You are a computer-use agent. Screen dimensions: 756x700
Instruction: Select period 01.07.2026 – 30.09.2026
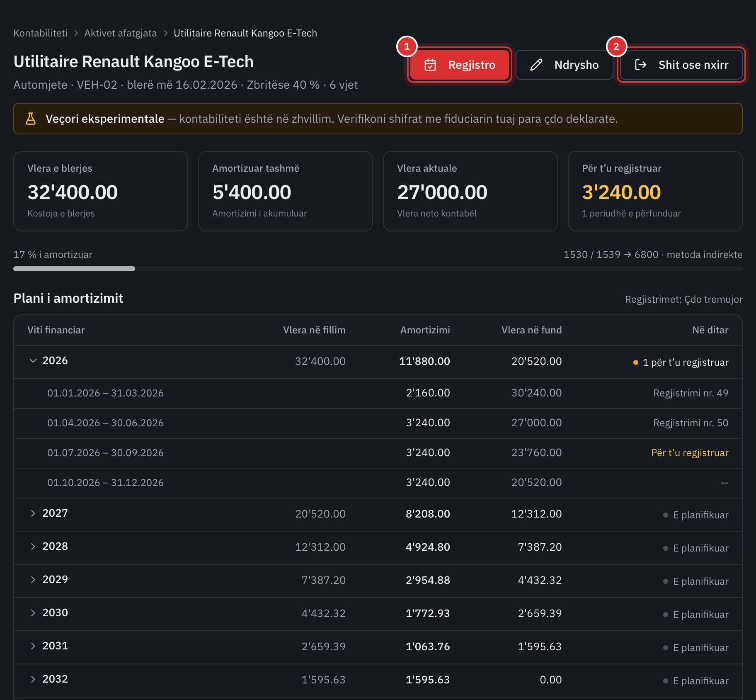(105, 453)
